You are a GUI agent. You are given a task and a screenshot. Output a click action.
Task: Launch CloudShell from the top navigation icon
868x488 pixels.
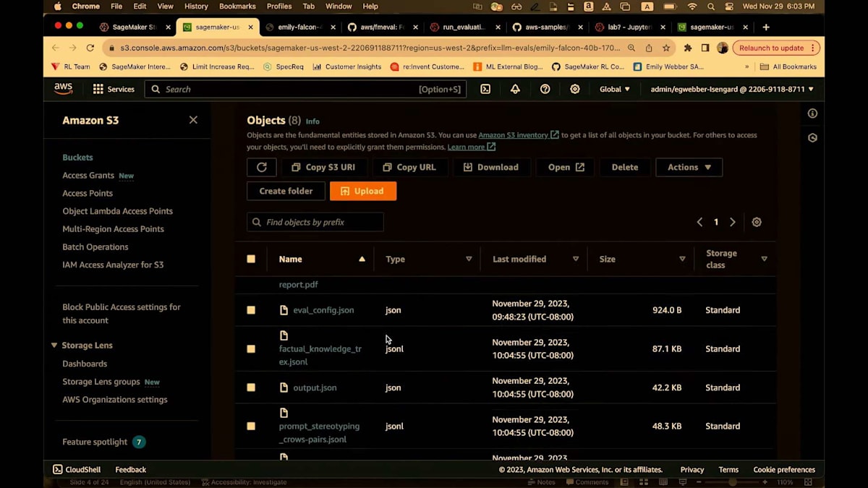(485, 89)
